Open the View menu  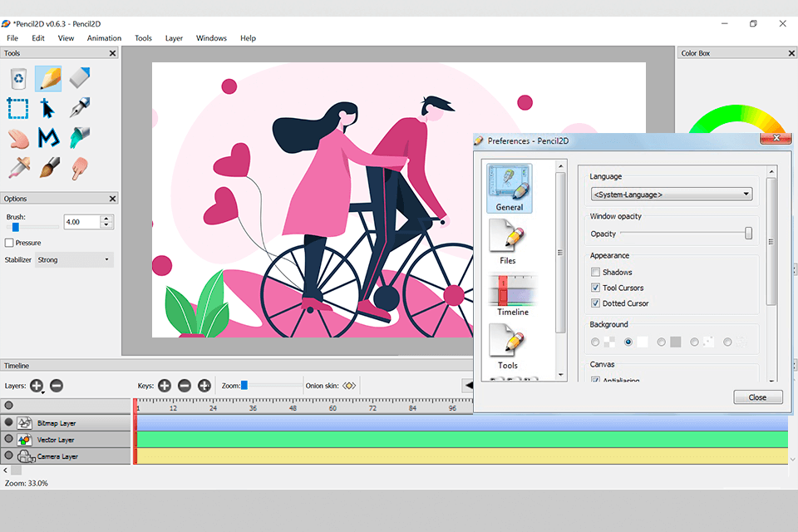[66, 38]
